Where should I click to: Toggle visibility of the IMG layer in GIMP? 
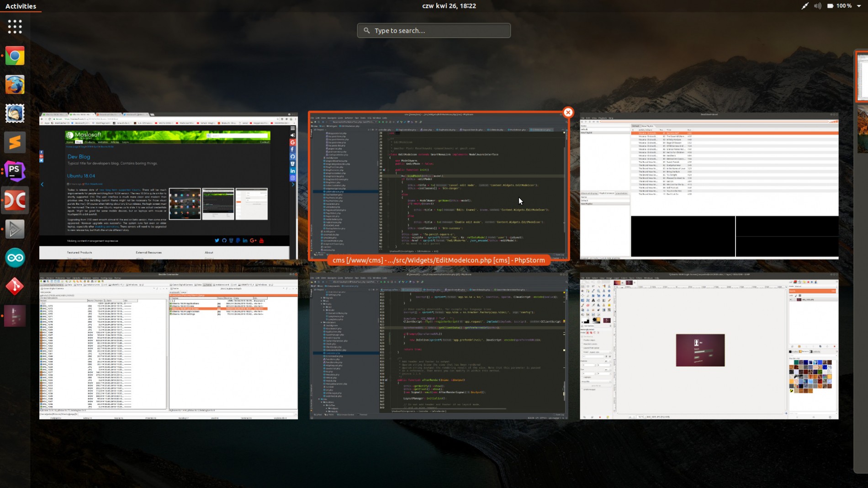coord(791,300)
